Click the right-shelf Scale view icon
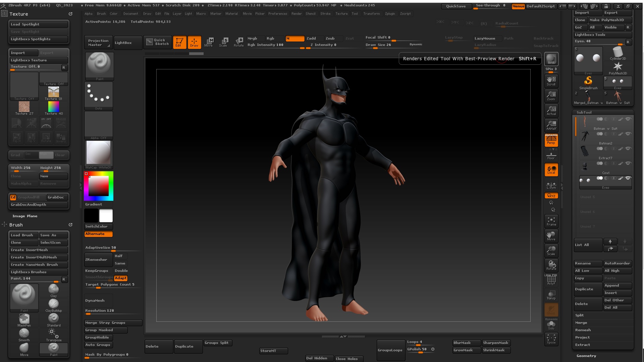644x362 pixels. [551, 250]
